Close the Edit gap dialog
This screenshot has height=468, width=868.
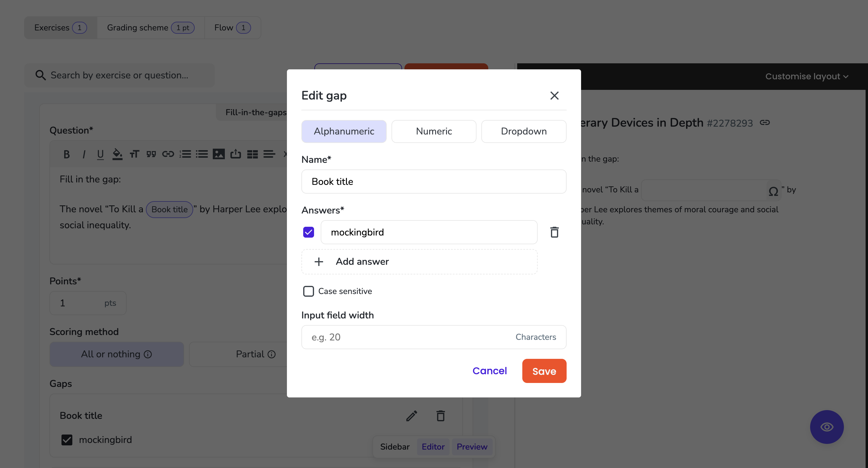coord(554,95)
